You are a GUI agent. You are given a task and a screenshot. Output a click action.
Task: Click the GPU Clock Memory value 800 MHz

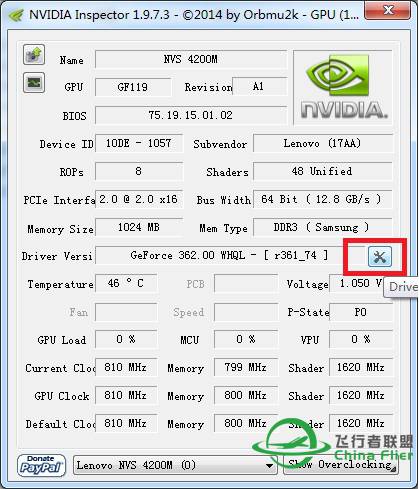[246, 395]
